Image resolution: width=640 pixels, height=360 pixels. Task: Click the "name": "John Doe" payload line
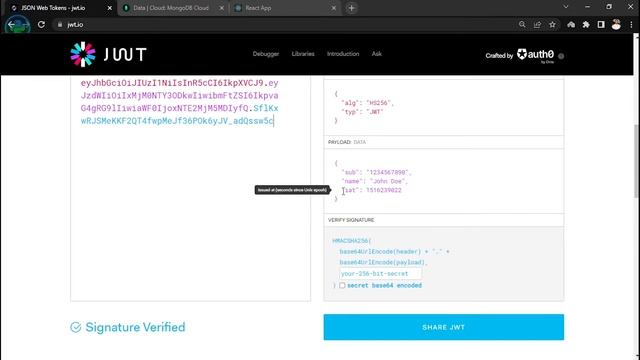374,181
